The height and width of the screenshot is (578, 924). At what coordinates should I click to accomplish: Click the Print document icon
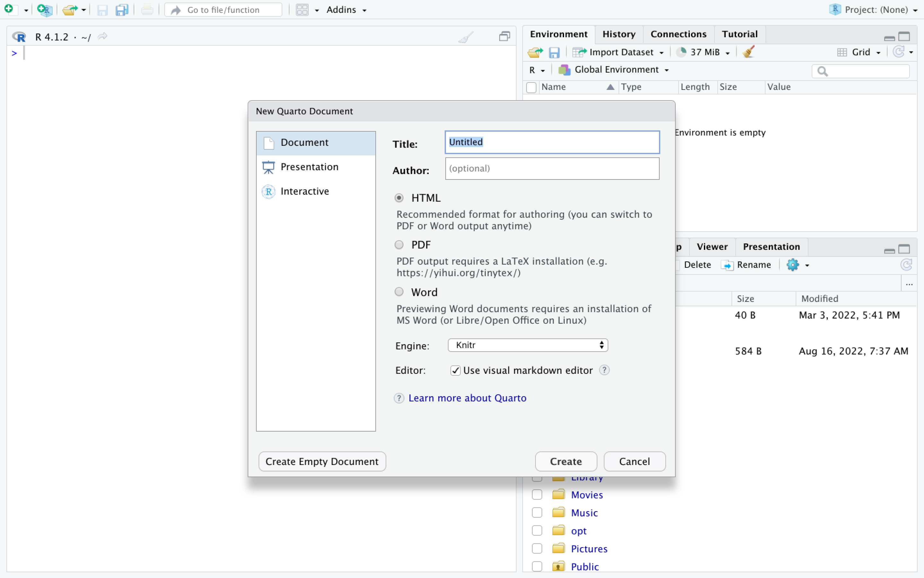point(147,10)
